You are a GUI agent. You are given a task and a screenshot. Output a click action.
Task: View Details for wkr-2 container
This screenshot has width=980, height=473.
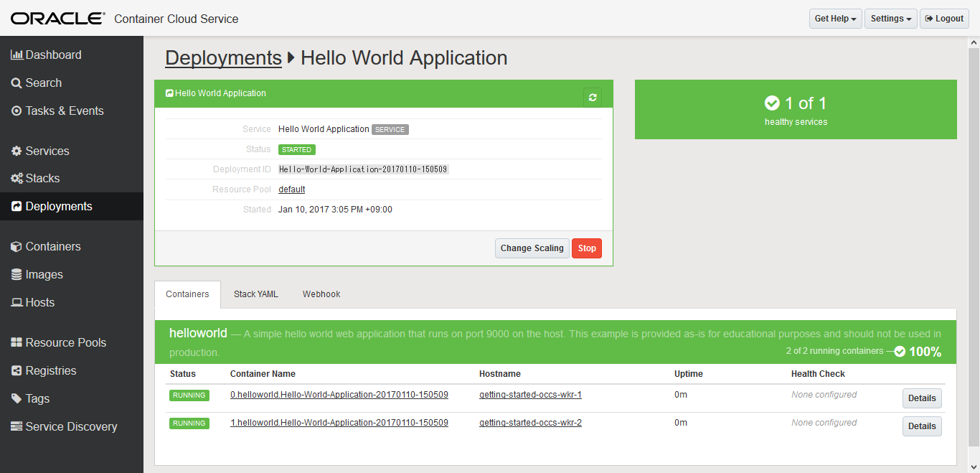point(922,426)
